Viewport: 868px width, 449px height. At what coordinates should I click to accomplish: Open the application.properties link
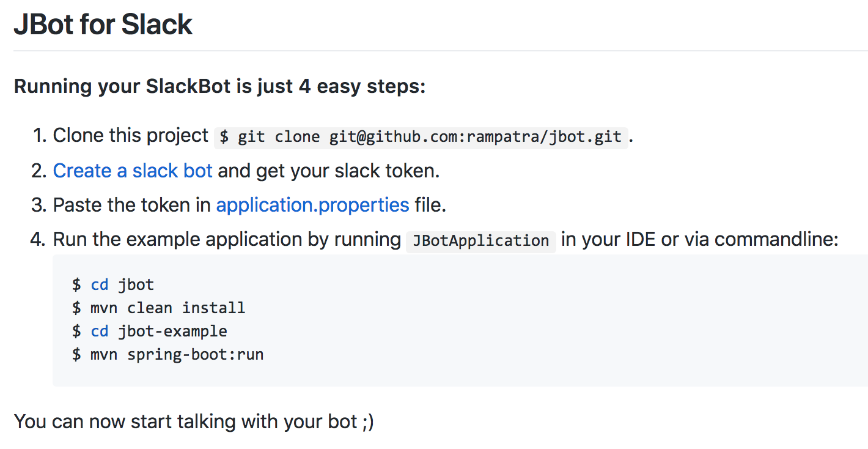(x=312, y=205)
